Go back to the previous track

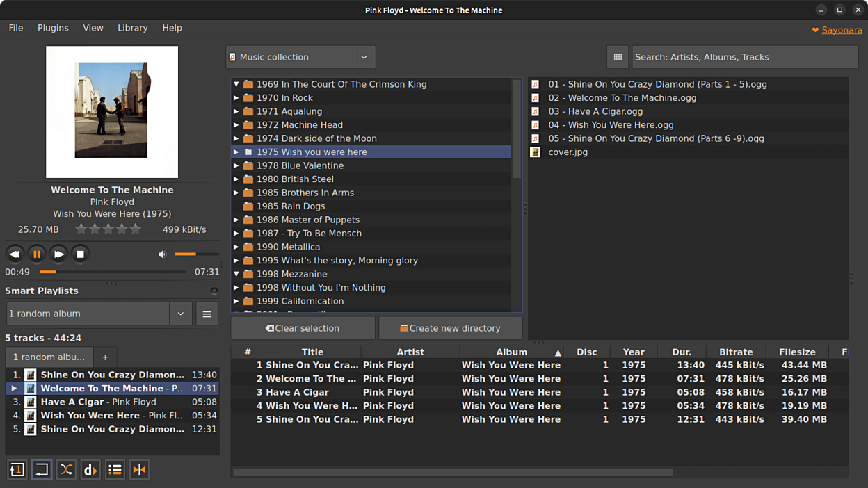(14, 254)
